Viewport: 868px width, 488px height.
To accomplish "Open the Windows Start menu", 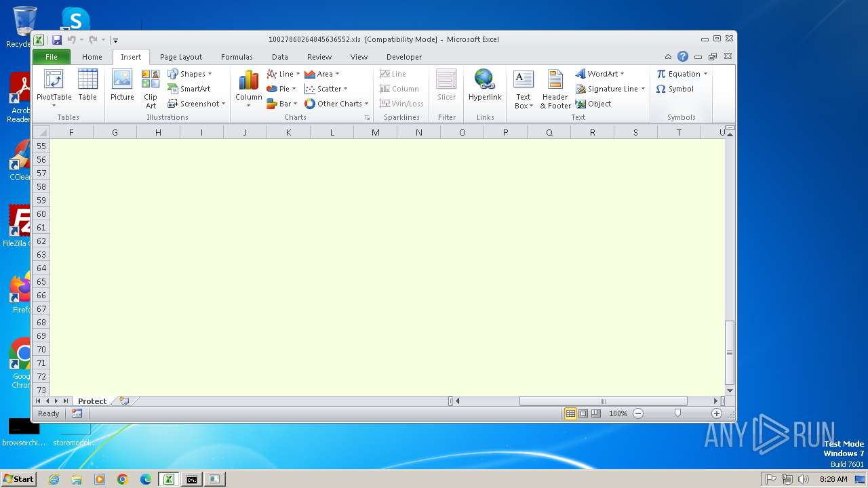I will (x=18, y=479).
